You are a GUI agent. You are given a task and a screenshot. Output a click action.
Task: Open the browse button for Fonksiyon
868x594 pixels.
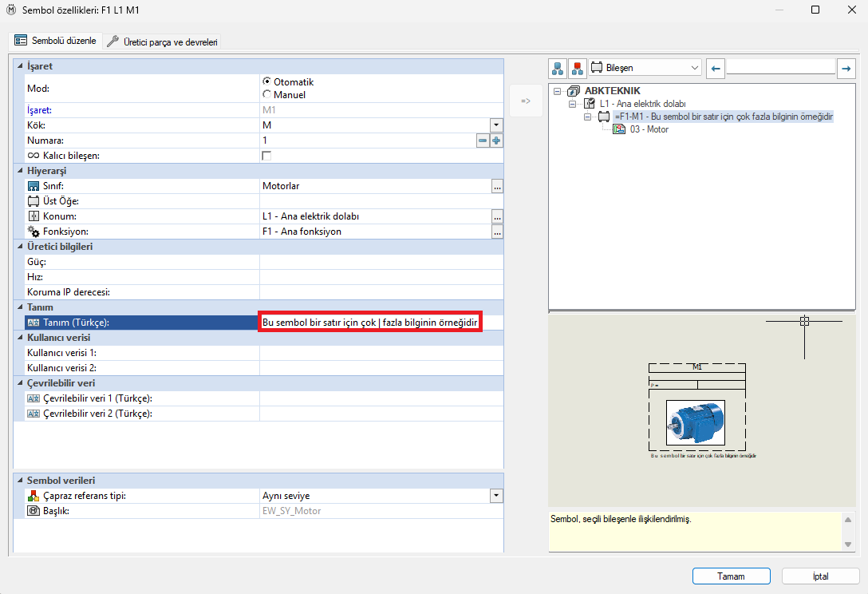click(497, 232)
